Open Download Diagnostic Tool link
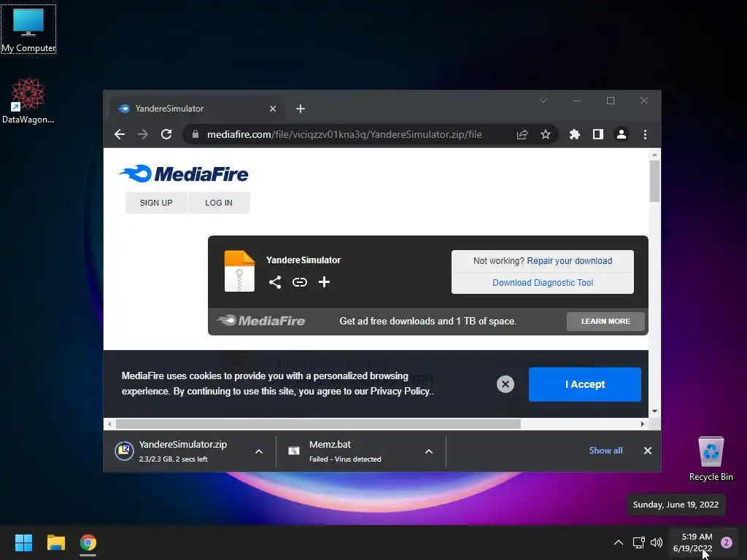Screen dimensions: 747x560 (543, 282)
